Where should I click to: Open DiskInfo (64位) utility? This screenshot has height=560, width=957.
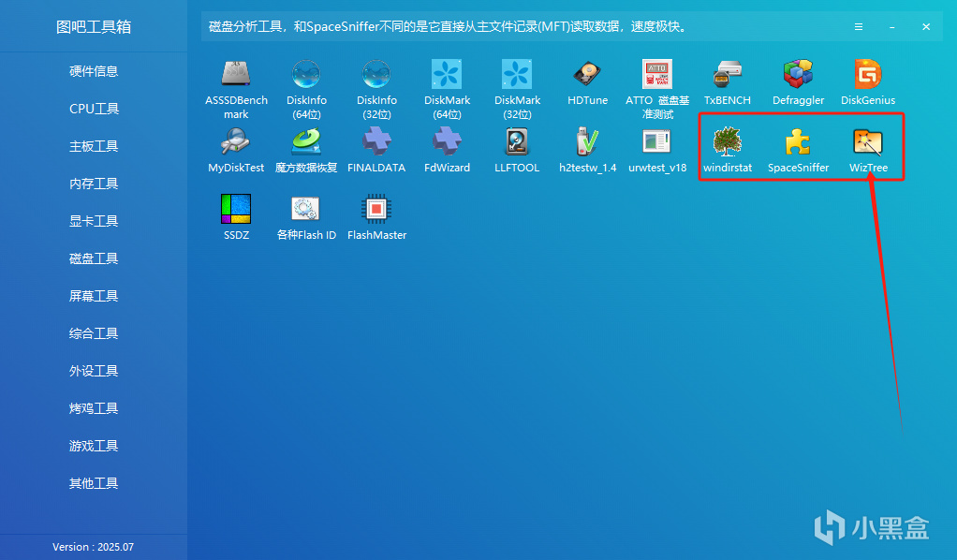click(306, 89)
